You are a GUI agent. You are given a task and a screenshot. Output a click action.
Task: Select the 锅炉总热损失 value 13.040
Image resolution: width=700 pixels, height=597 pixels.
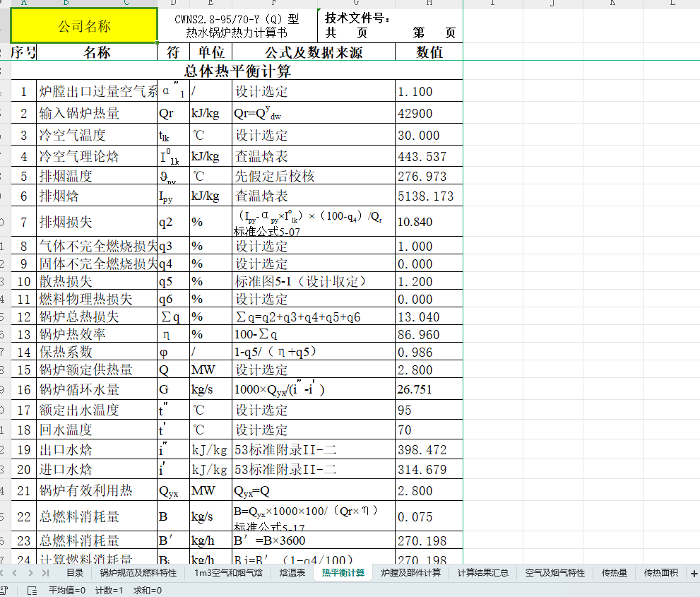[x=429, y=317]
